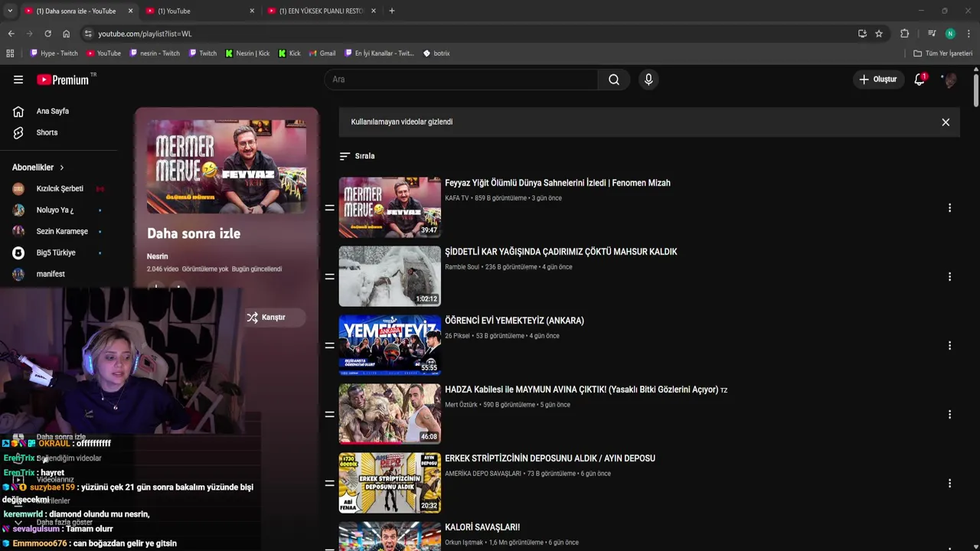Close the '(1) YouTube' browser tab
980x551 pixels.
(x=252, y=11)
